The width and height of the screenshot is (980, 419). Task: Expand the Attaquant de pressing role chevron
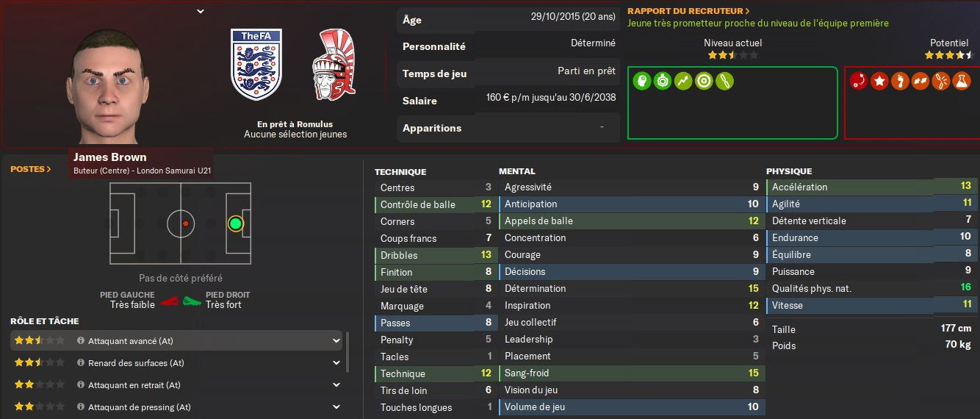pos(336,407)
